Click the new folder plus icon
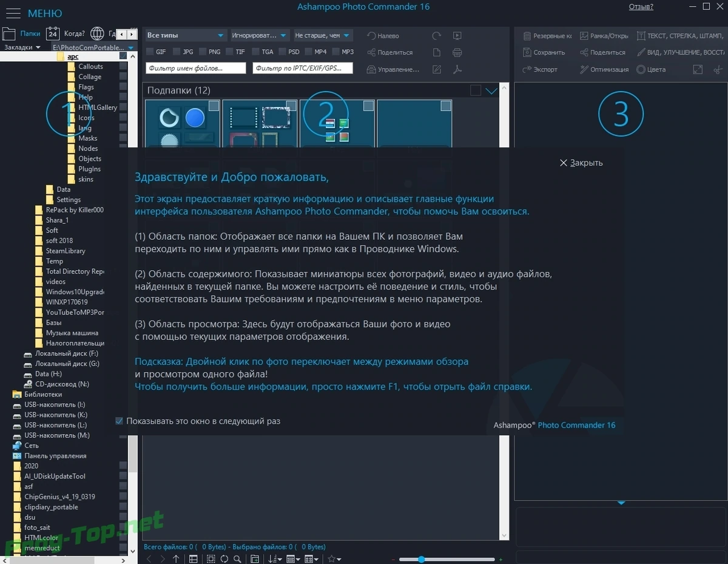728x564 pixels. (255, 559)
